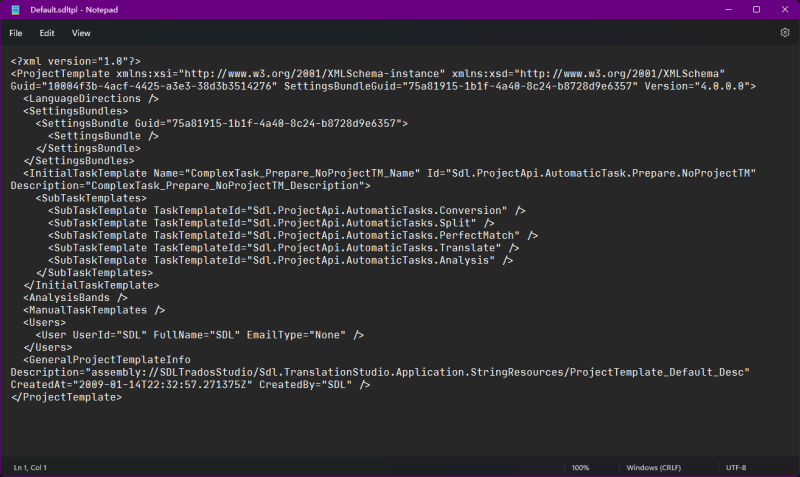Viewport: 800px width, 477px height.
Task: Click the UTF-8 encoding indicator
Action: pos(736,467)
